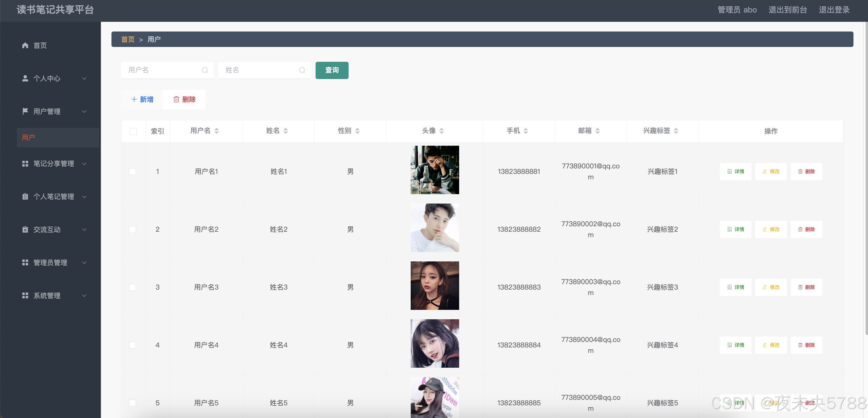Click the green 查询 button

pos(332,70)
